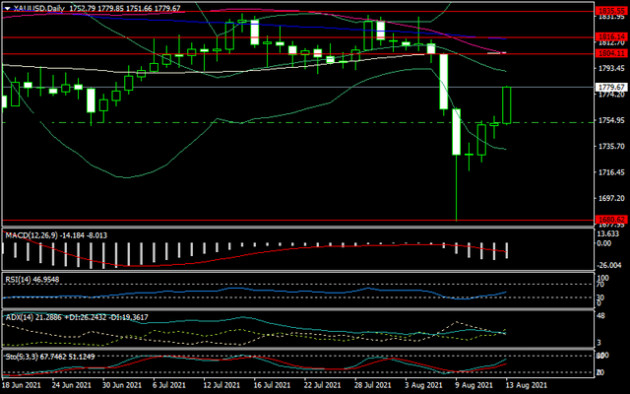Image resolution: width=630 pixels, height=394 pixels.
Task: Select the white 1779.67 current price tag
Action: 611,87
